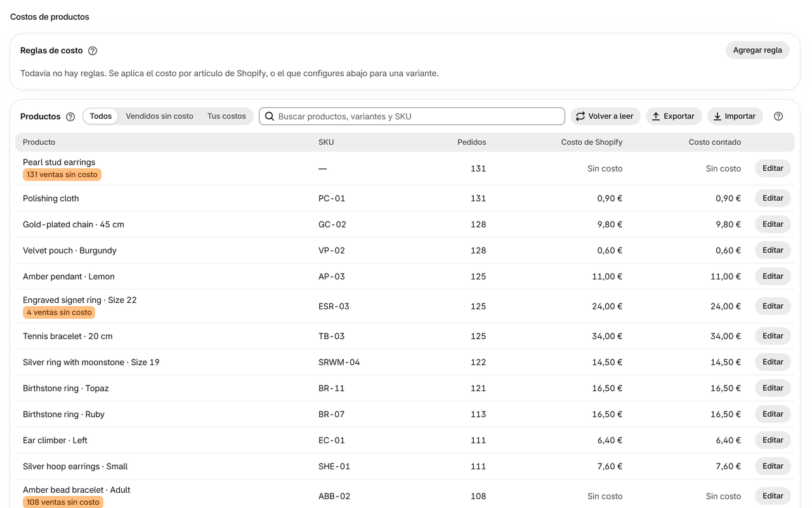This screenshot has width=812, height=508.
Task: Edit Birthstone ring Ruby cost
Action: click(x=773, y=414)
